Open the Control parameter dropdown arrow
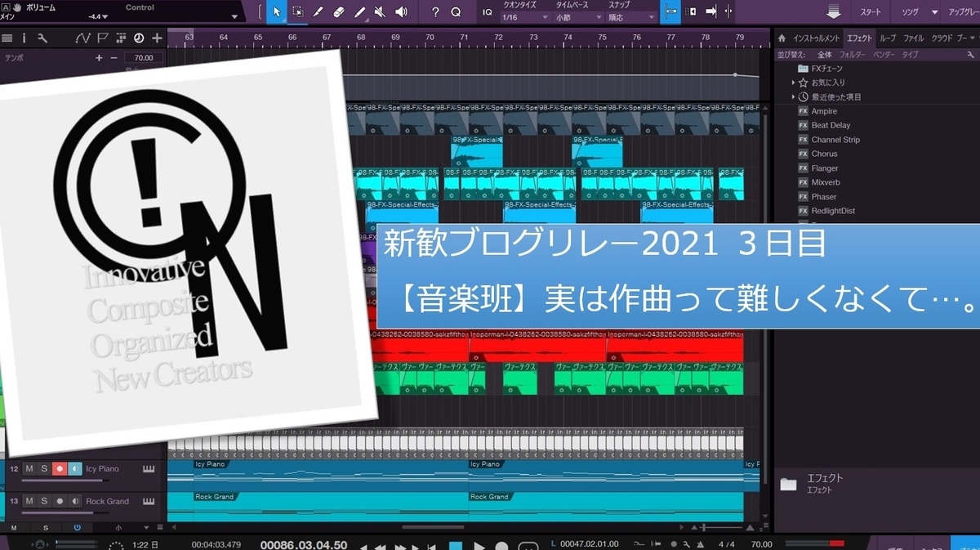 [235, 16]
